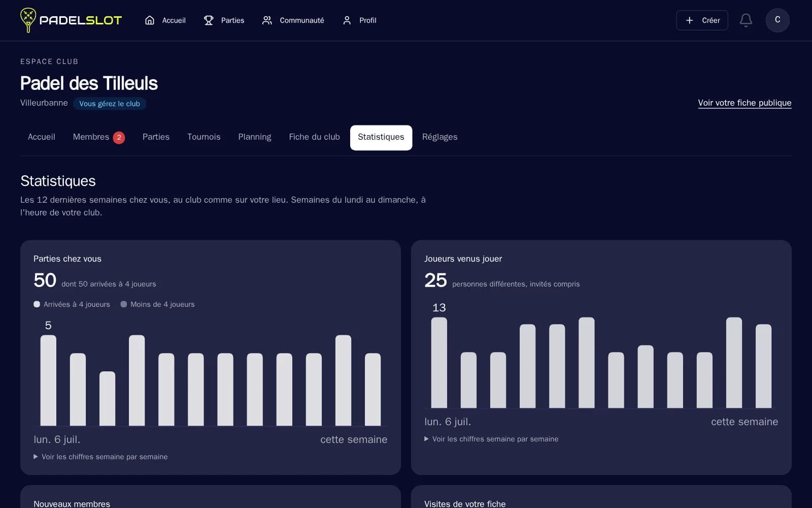This screenshot has width=812, height=508.
Task: Switch to the Membres tab
Action: (x=99, y=137)
